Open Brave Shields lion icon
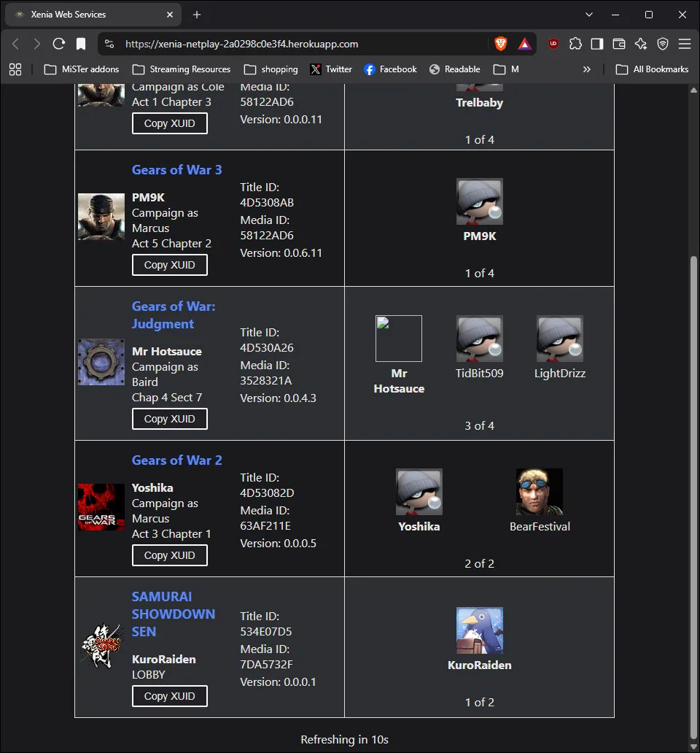This screenshot has width=700, height=753. pyautogui.click(x=500, y=45)
